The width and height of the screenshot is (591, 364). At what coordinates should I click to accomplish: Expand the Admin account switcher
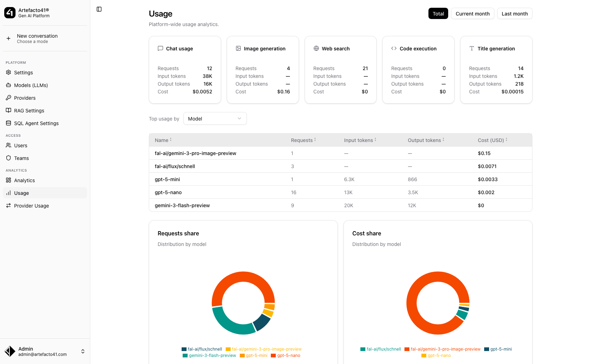point(83,351)
